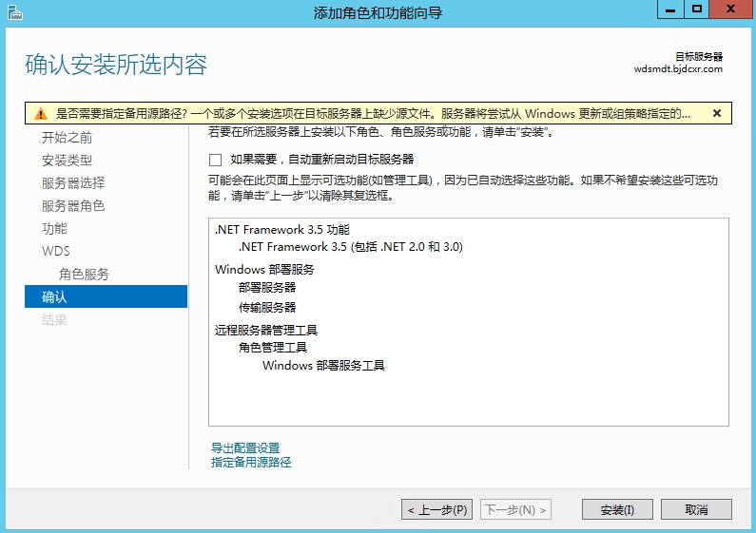Open the 指定备用源路径 link
This screenshot has width=756, height=533.
pos(251,463)
